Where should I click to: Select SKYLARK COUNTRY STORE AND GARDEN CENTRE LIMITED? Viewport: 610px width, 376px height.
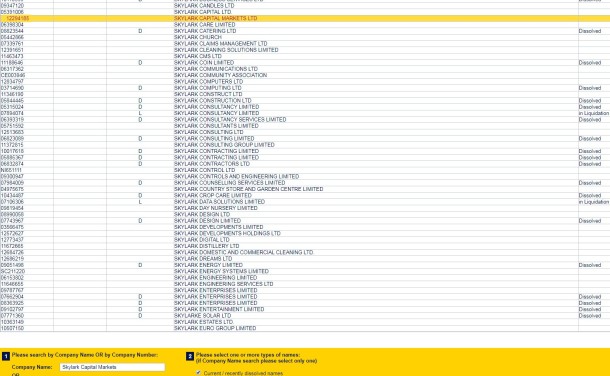click(x=248, y=189)
